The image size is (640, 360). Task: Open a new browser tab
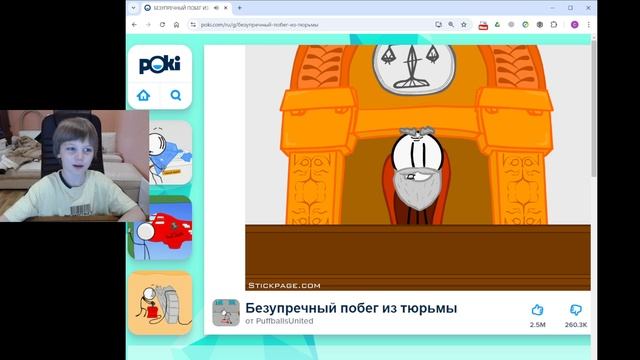coord(240,8)
